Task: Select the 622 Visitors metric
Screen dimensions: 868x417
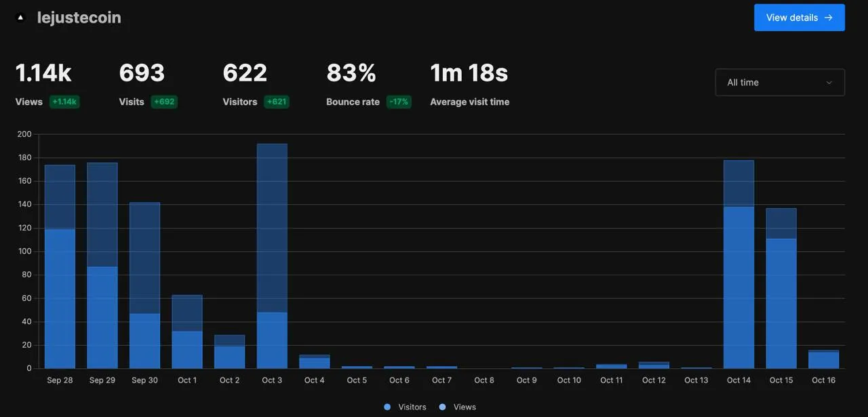Action: point(245,73)
